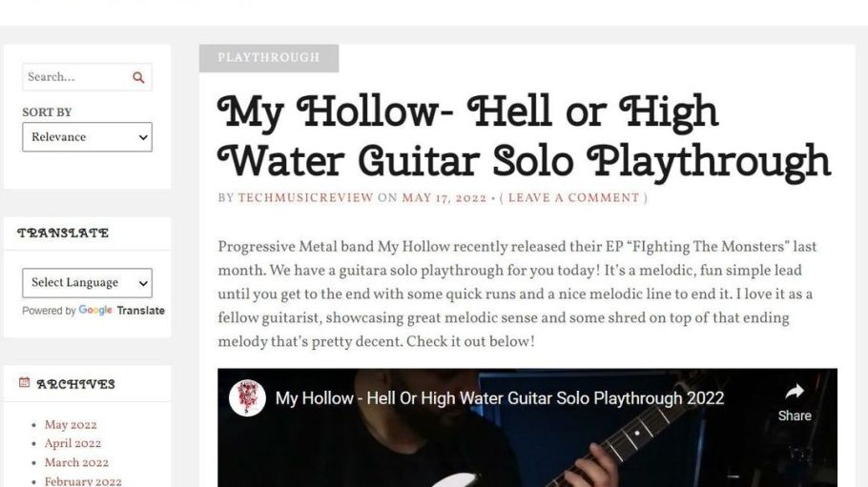Screen dimensions: 868x487
Task: Open the February 2022 archive
Action: 83,481
